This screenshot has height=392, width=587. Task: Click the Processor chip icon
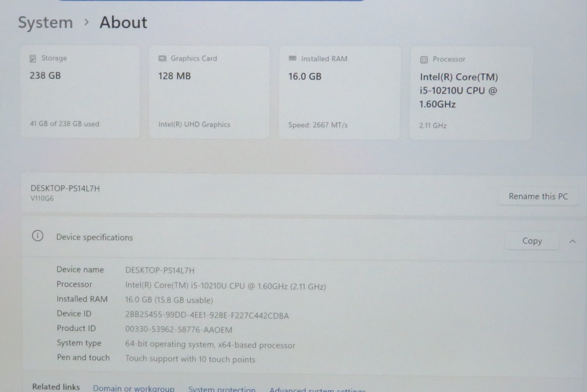(424, 60)
